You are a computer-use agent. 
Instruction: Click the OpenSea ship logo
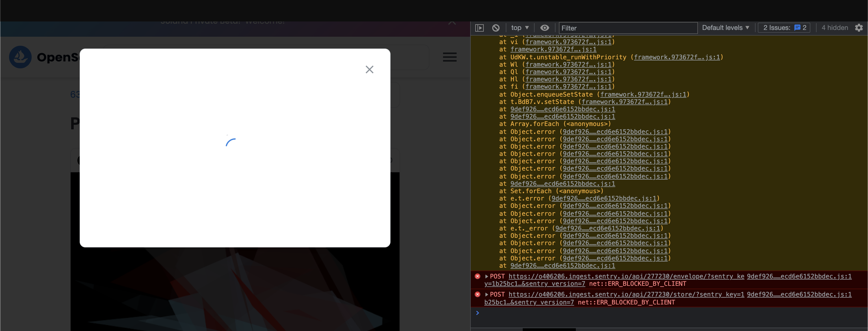(x=21, y=57)
